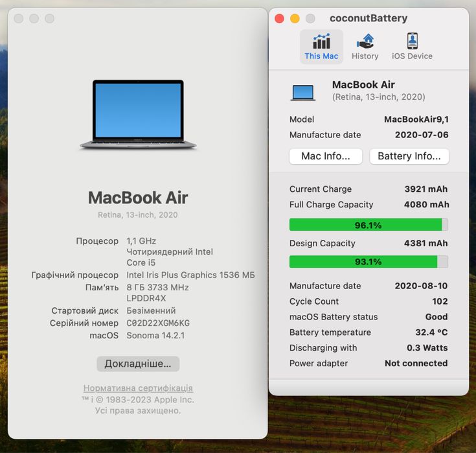This screenshot has height=453, width=476.
Task: Click the 2020-07-06 manufacture date
Action: point(422,135)
